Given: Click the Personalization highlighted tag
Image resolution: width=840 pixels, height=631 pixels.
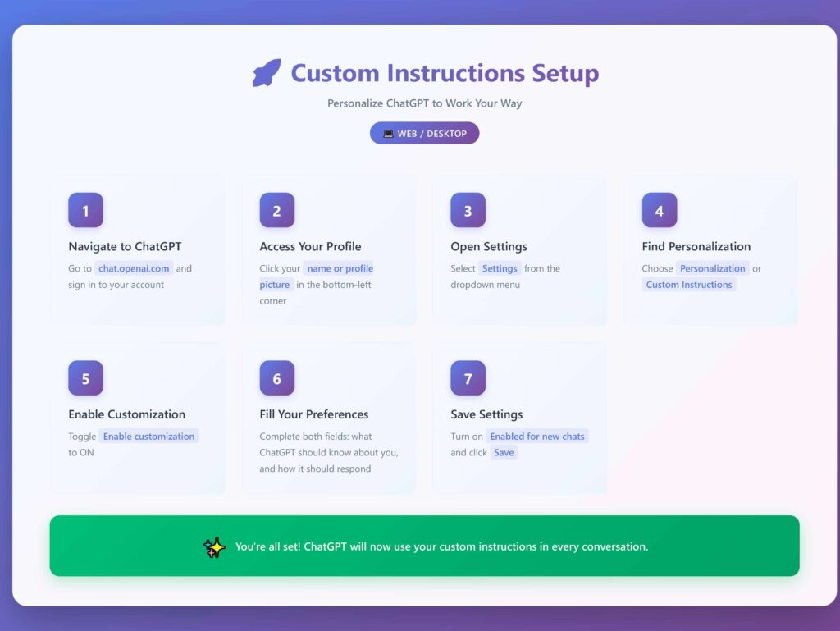Looking at the screenshot, I should click(x=712, y=268).
